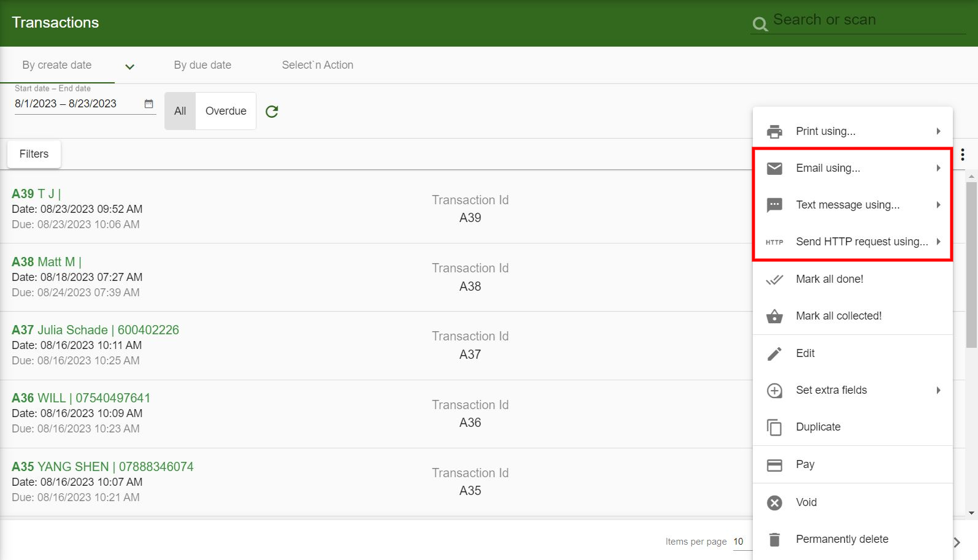Expand the Email using submenu arrow

tap(938, 168)
